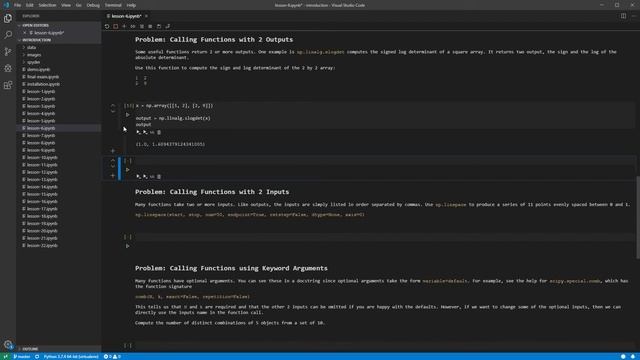Save the notebook using toolbar save icon
640x360 pixels.
click(159, 26)
